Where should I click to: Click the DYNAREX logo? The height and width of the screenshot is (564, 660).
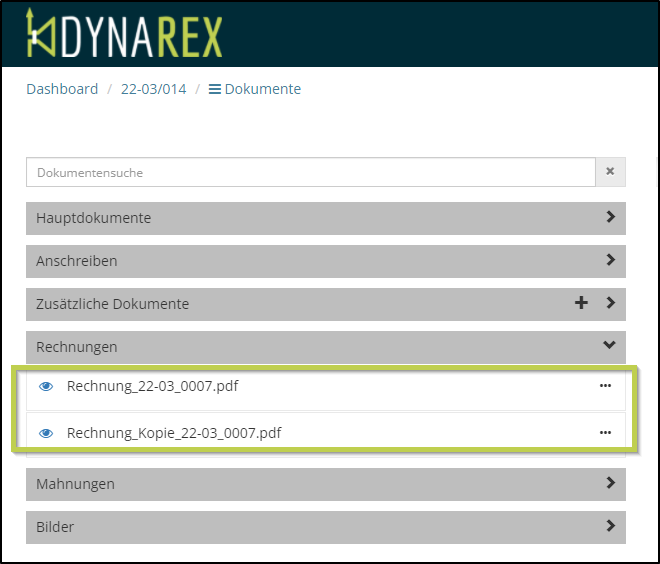(x=124, y=34)
